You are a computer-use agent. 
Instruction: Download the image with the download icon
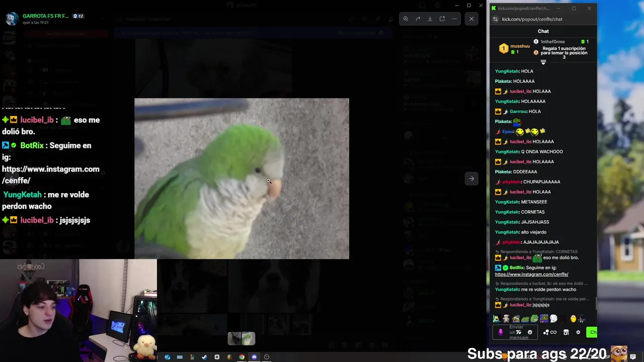click(x=430, y=19)
